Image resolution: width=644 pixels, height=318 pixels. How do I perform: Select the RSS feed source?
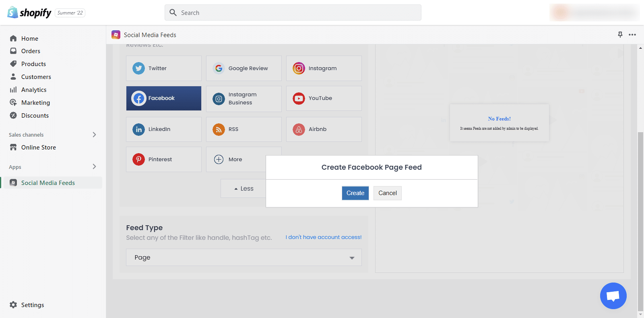(x=244, y=129)
